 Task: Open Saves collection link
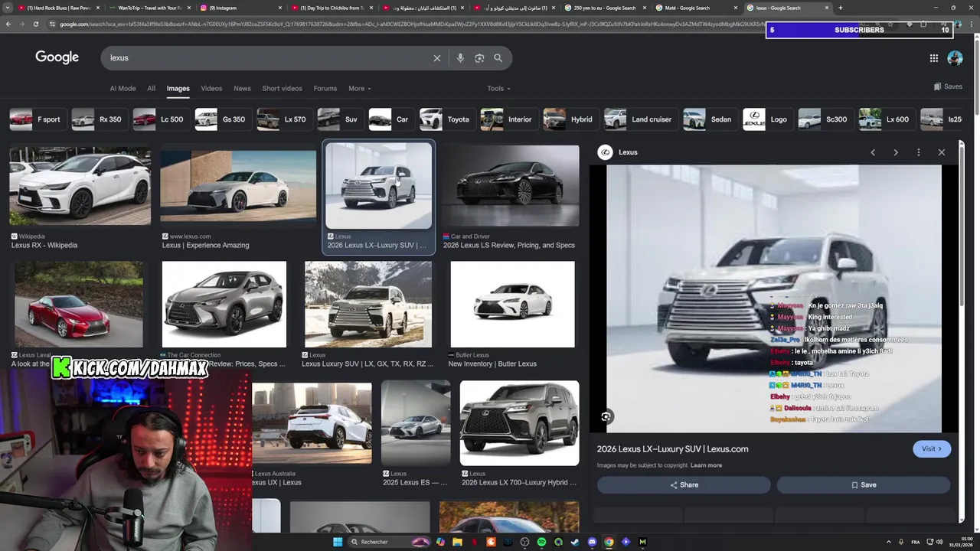coord(948,86)
